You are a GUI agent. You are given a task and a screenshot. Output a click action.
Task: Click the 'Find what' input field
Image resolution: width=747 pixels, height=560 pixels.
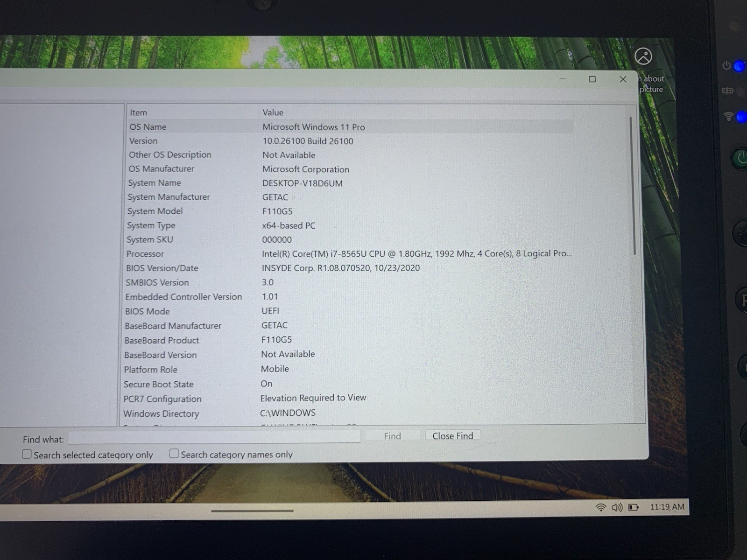[x=214, y=437]
